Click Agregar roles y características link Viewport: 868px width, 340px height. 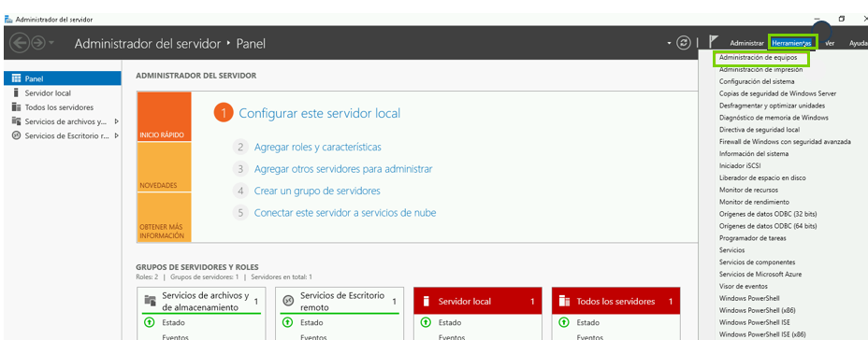317,148
